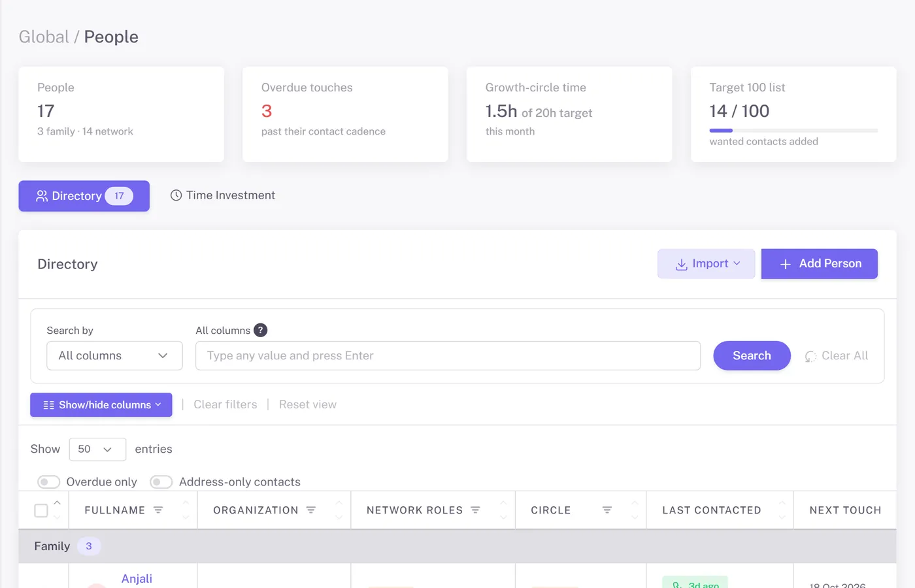The image size is (915, 588).
Task: Open the FULLNAME column filter icon
Action: pyautogui.click(x=158, y=510)
